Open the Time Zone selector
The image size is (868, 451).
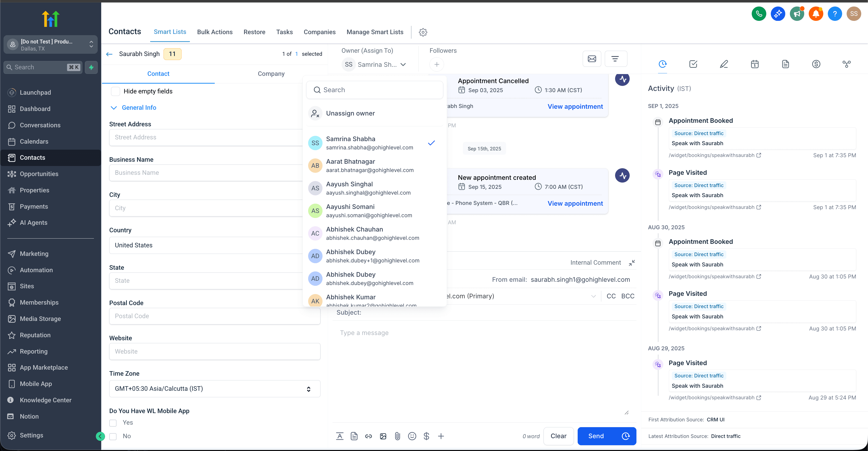pos(215,389)
